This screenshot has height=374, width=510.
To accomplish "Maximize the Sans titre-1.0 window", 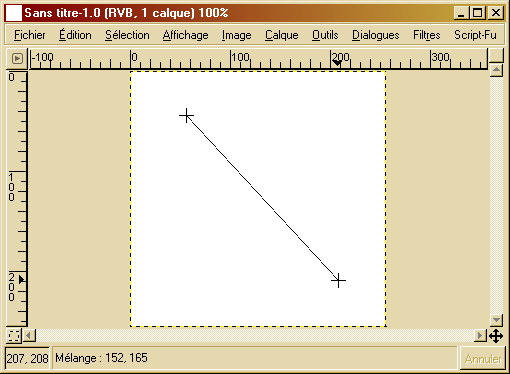I will pos(477,13).
